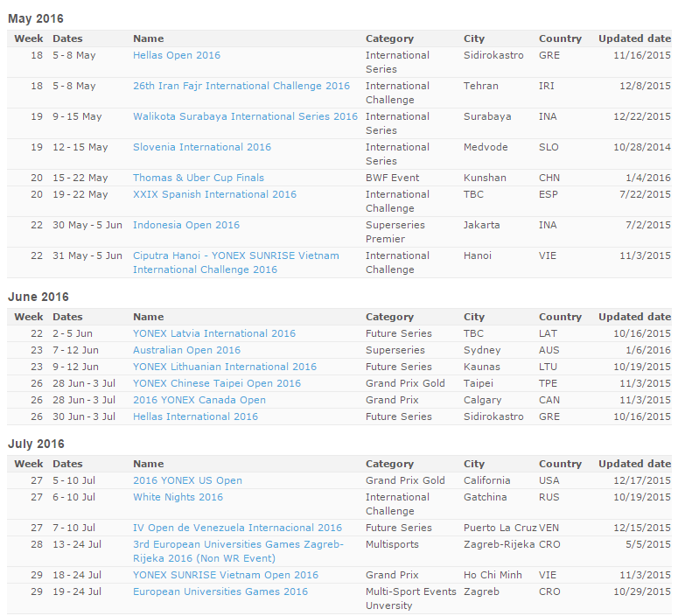Select the 30 May - 5 Jun dates cell
This screenshot has height=616, width=678.
tap(87, 225)
